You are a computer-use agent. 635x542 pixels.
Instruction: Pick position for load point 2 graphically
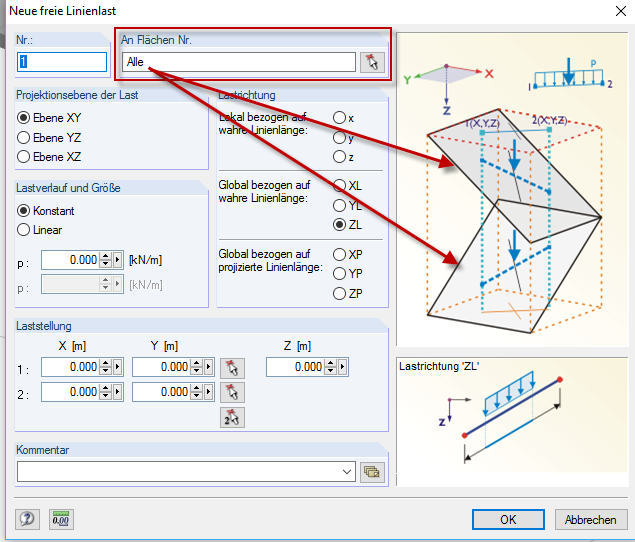tap(232, 393)
